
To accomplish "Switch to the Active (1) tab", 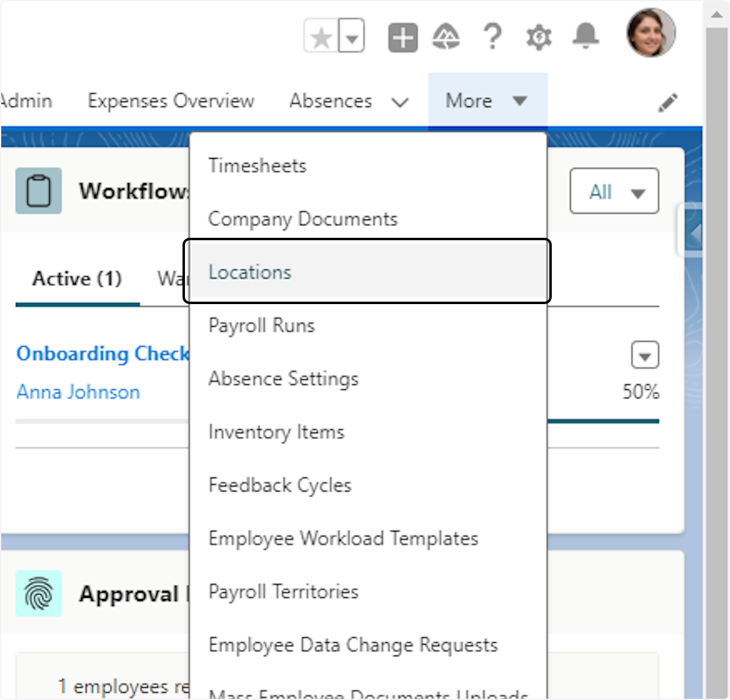I will coord(77,279).
